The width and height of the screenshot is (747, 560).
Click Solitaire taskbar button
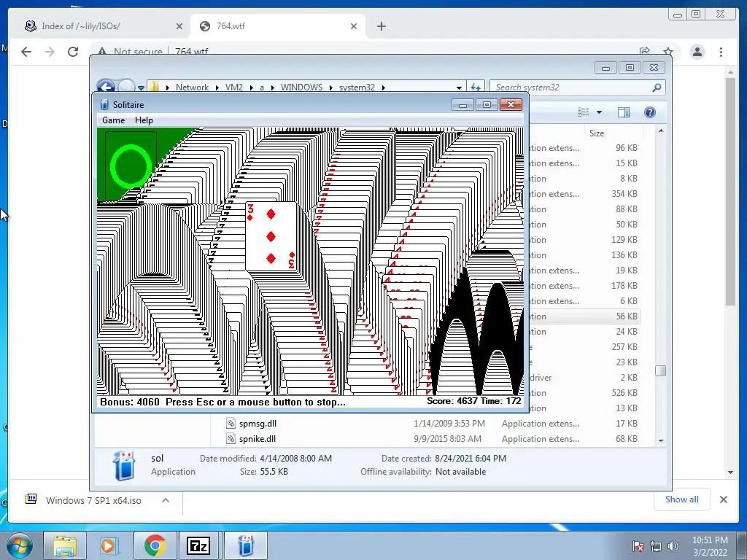pos(245,545)
